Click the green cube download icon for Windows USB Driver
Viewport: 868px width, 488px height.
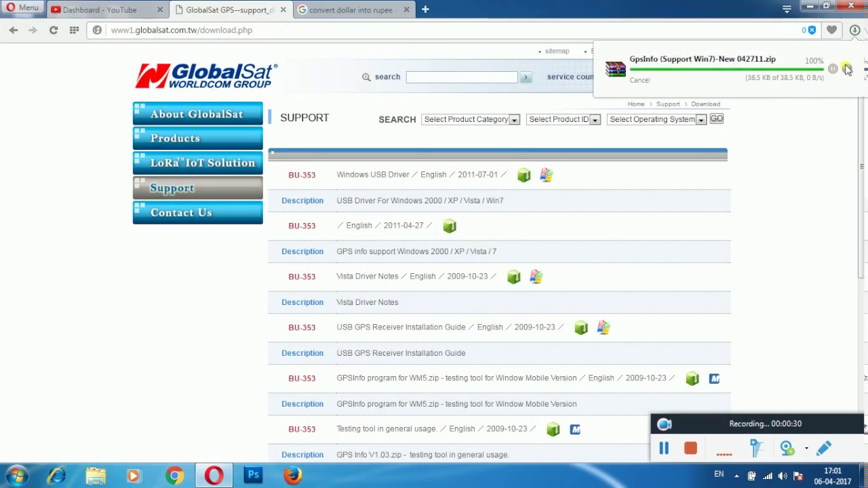(x=524, y=176)
